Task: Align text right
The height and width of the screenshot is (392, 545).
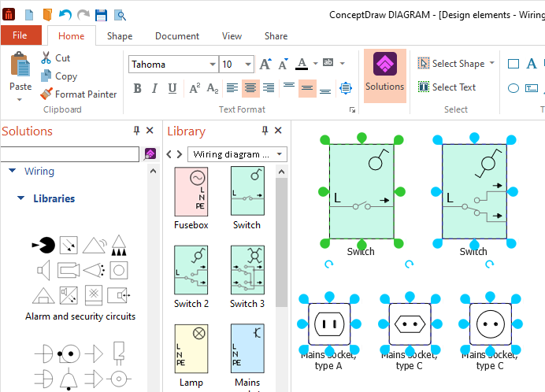Action: pyautogui.click(x=269, y=88)
